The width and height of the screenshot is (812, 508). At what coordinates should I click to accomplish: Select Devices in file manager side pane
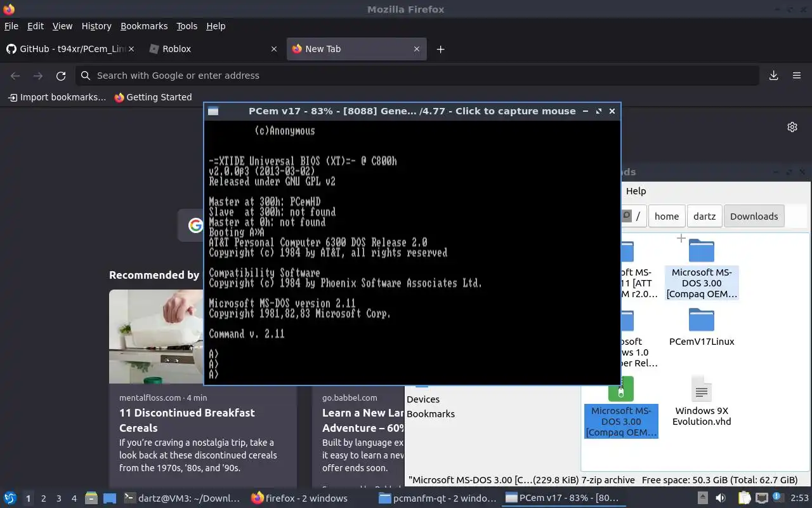tap(423, 399)
